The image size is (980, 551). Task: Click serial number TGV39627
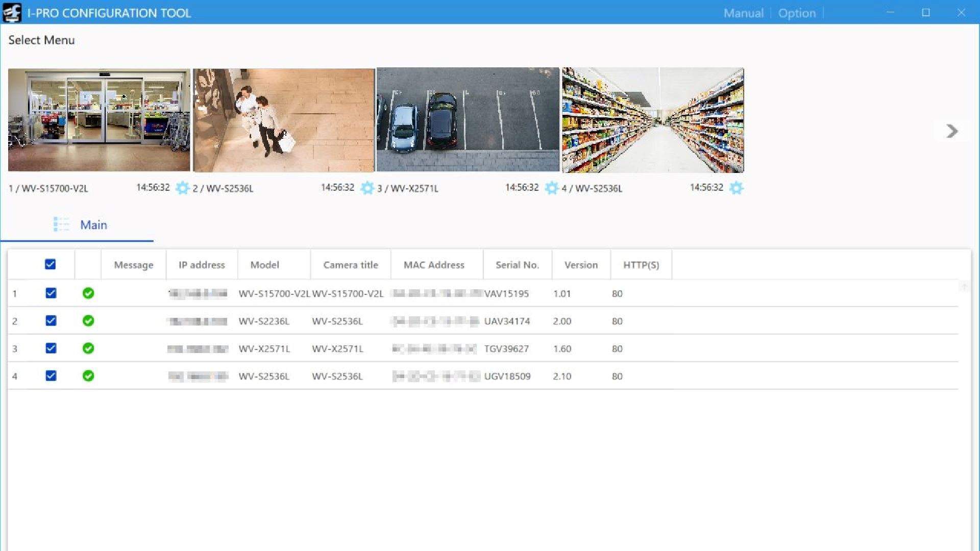click(506, 349)
